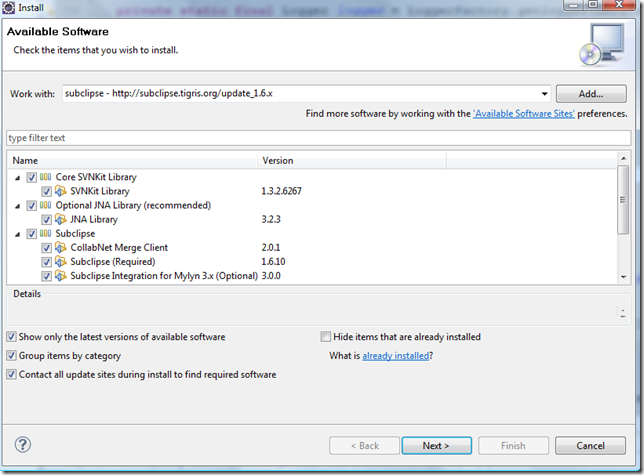The image size is (644, 475).
Task: Click the Subclipse category icon
Action: (x=46, y=234)
